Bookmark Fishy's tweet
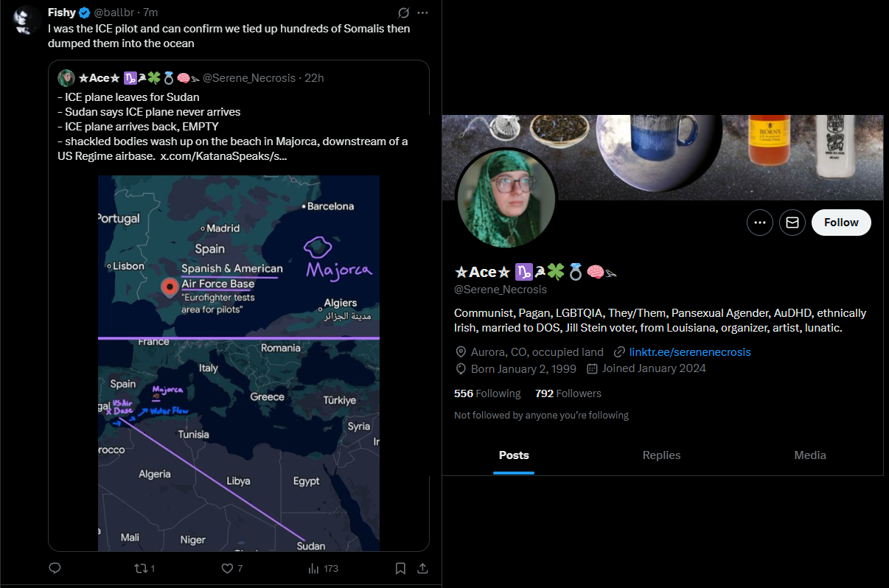Screen dimensions: 889x588 click(400, 568)
